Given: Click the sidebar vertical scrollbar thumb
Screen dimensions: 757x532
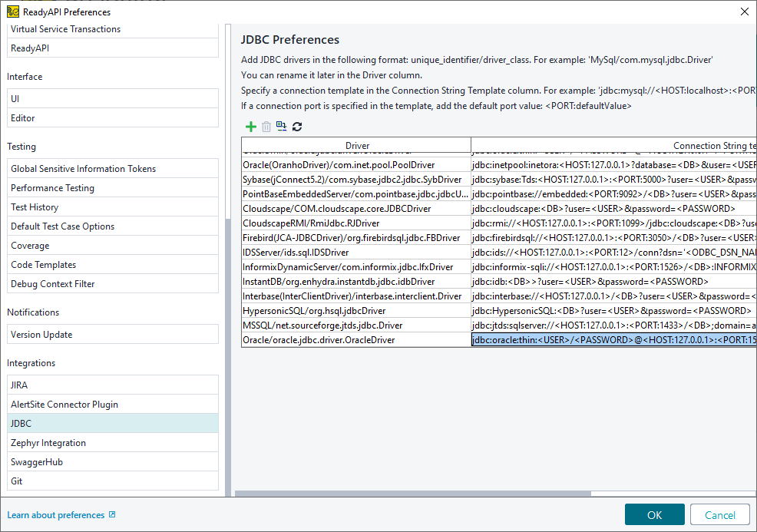Looking at the screenshot, I should pos(228,357).
